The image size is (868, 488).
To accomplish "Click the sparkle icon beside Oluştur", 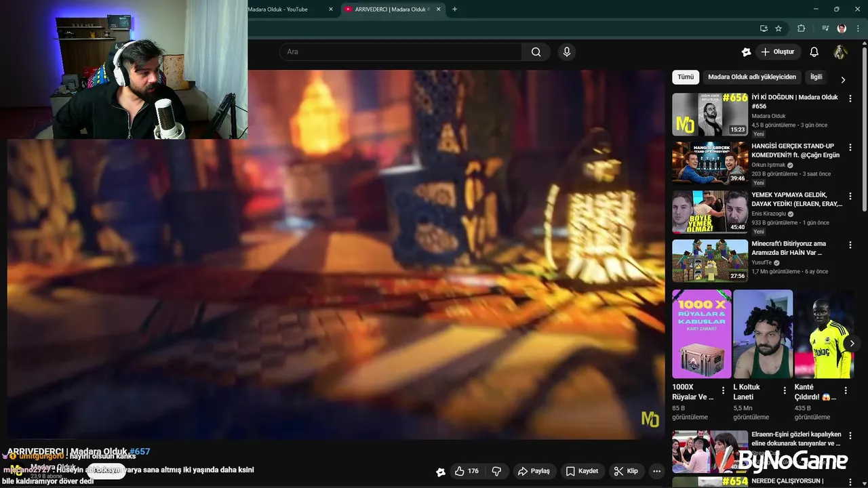I will [x=746, y=52].
